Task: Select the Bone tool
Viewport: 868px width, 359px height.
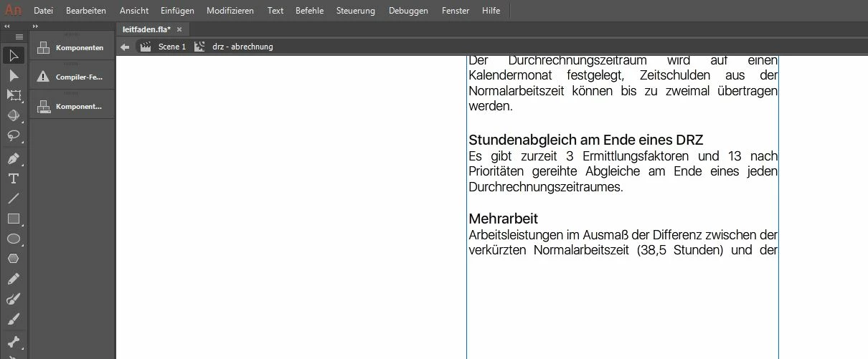Action: click(x=14, y=341)
